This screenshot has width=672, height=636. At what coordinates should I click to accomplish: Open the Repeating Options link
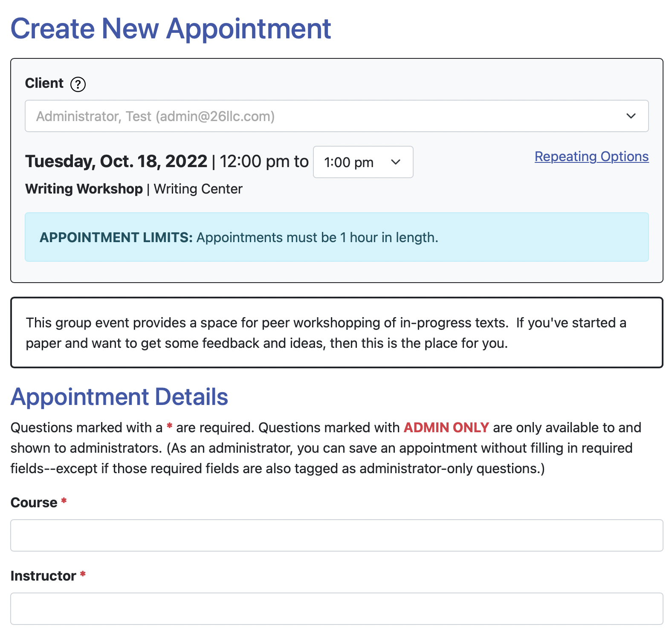tap(591, 157)
